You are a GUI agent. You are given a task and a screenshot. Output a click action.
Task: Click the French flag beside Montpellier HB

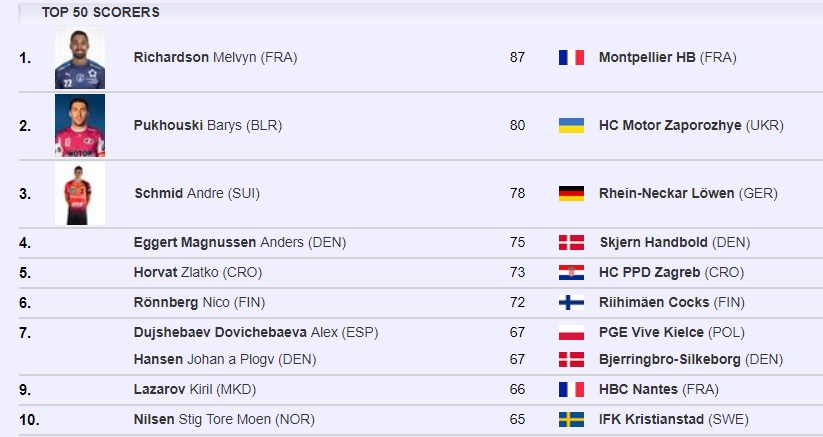point(570,58)
